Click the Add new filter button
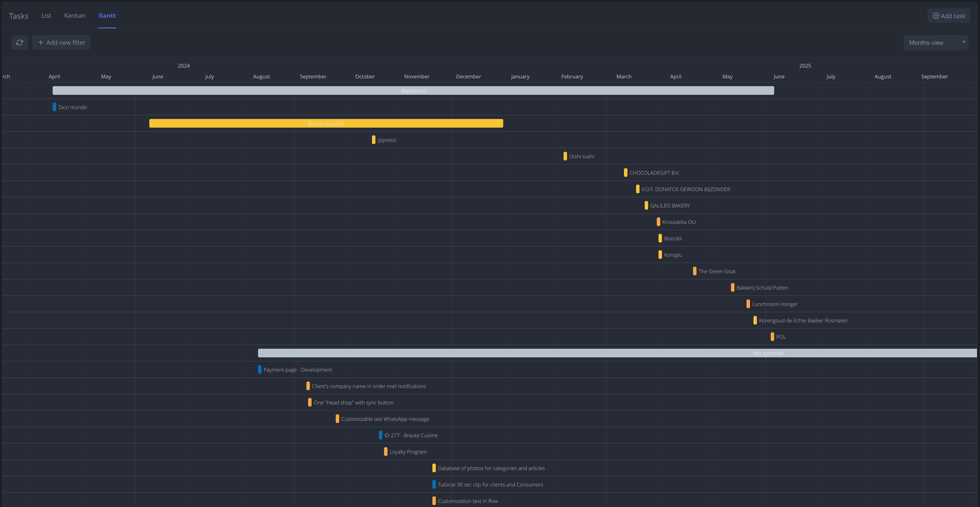 point(61,42)
